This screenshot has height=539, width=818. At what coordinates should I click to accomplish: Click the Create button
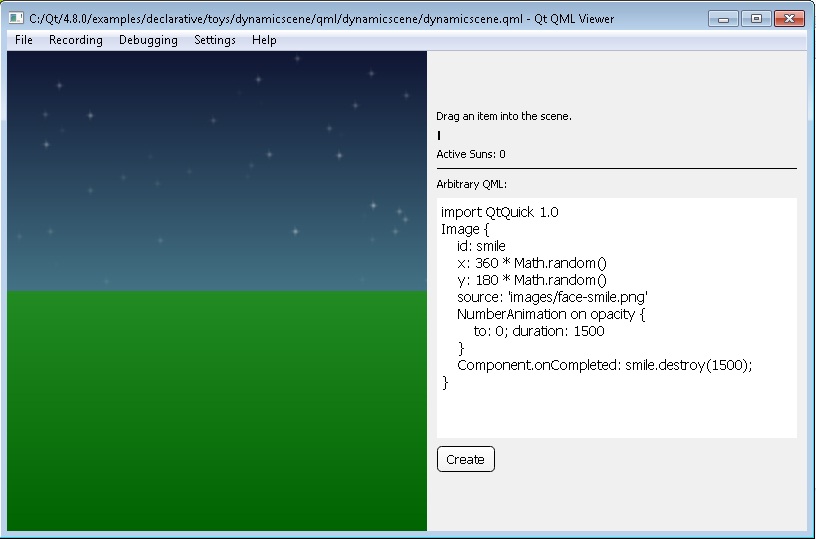click(x=465, y=459)
